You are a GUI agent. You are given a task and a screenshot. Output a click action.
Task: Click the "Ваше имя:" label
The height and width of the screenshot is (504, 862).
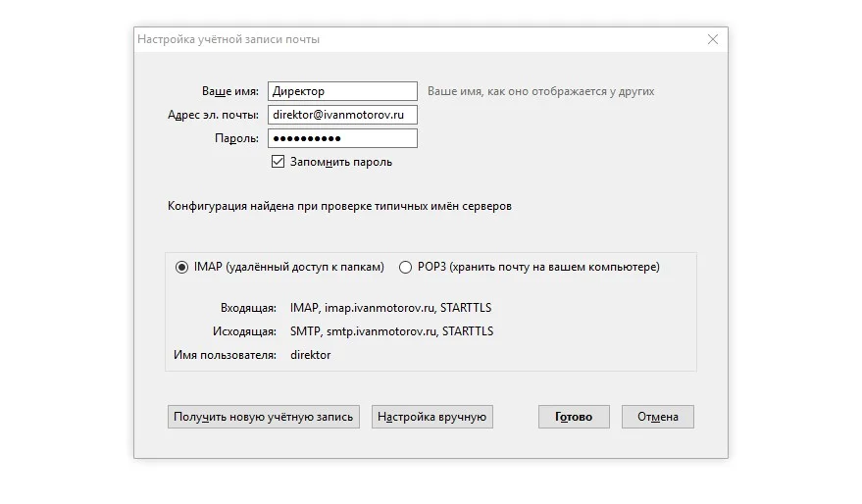coord(229,91)
